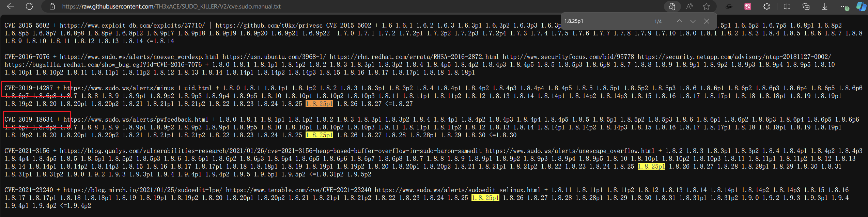The image size is (868, 217).
Task: Open the Collections panel
Action: [806, 6]
